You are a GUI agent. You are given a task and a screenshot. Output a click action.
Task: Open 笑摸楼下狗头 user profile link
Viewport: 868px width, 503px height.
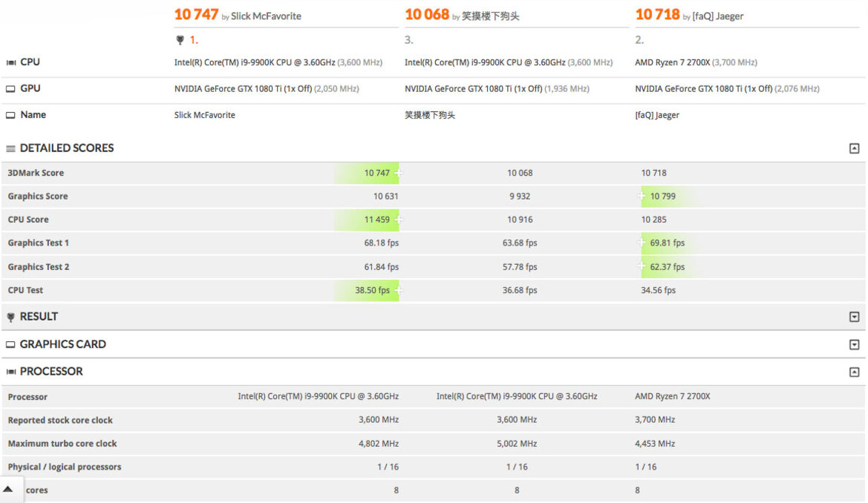[x=491, y=16]
